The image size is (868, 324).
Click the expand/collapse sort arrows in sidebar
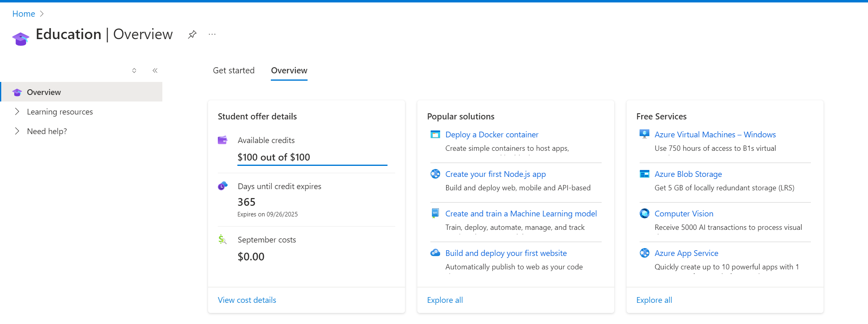pyautogui.click(x=134, y=71)
